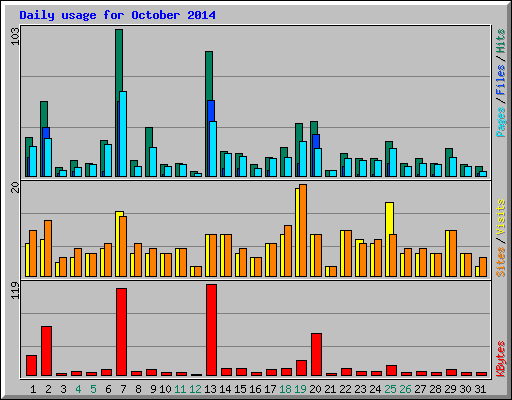Click day "29" on the x-axis

point(450,389)
